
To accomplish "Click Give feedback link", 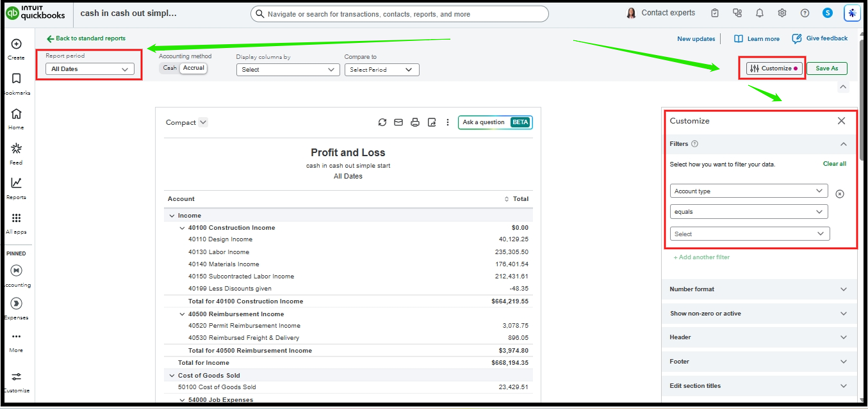I will pos(820,38).
